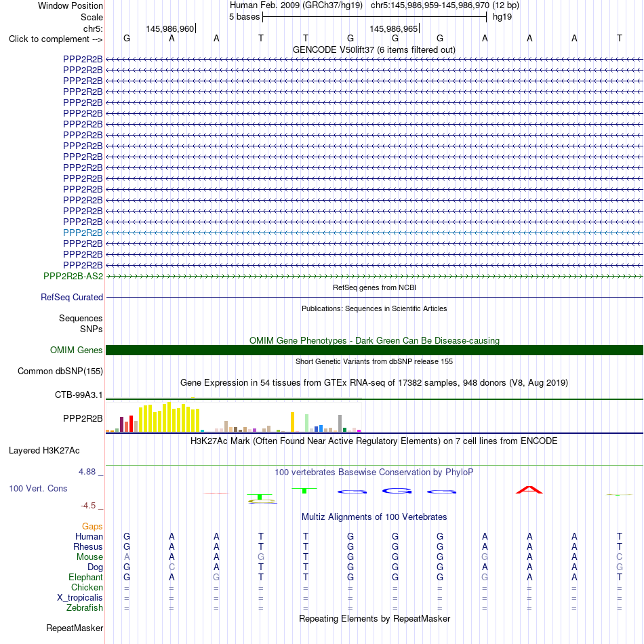Screen dimensions: 644x644
Task: Click '100 vertebrates Basewise Conservation by PhyloP' title
Action: tap(374, 472)
